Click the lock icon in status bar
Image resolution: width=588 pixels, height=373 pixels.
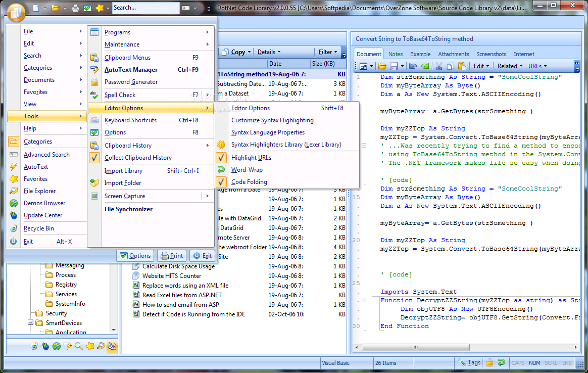click(x=489, y=362)
